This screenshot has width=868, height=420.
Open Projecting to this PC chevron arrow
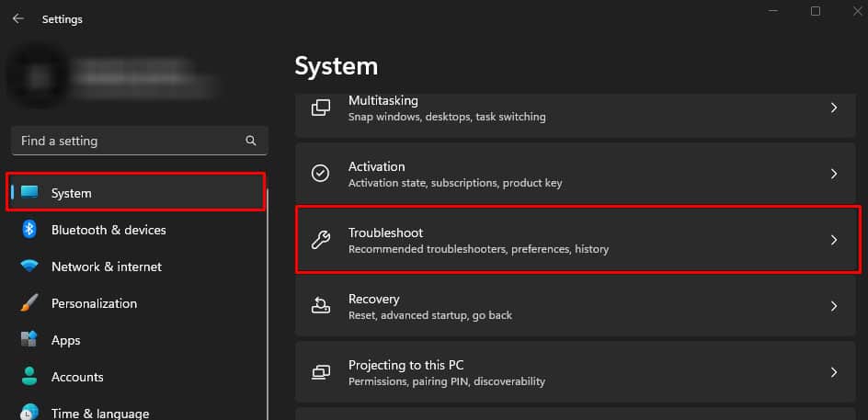[834, 372]
